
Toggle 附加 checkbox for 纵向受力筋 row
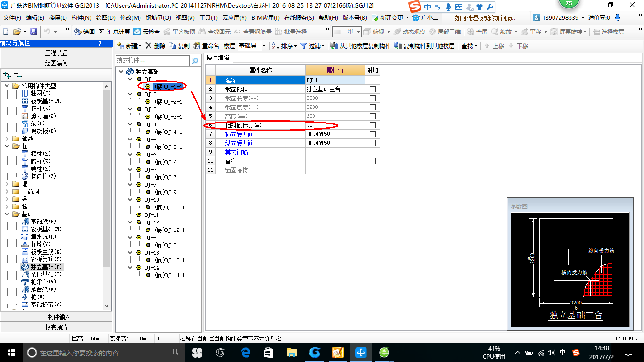(372, 143)
